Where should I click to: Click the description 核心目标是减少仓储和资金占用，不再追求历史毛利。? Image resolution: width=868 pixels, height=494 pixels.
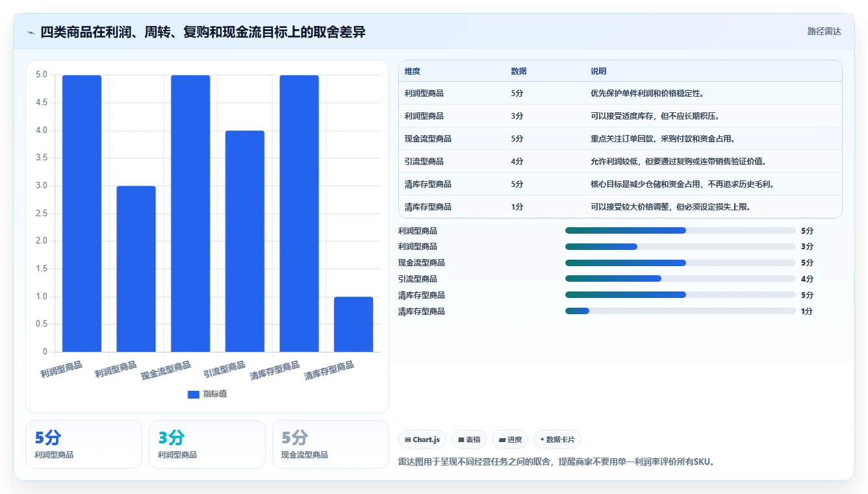(x=682, y=184)
